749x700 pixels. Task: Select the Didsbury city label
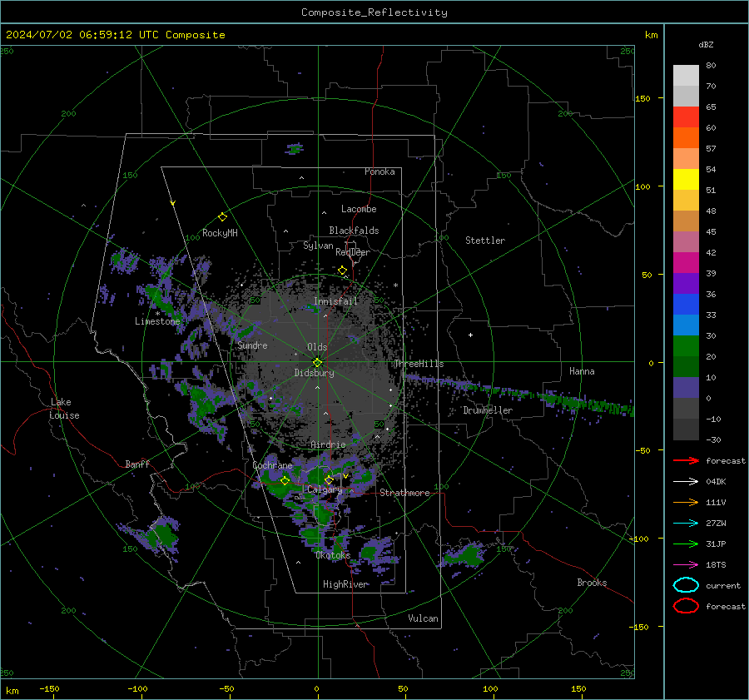click(x=314, y=373)
